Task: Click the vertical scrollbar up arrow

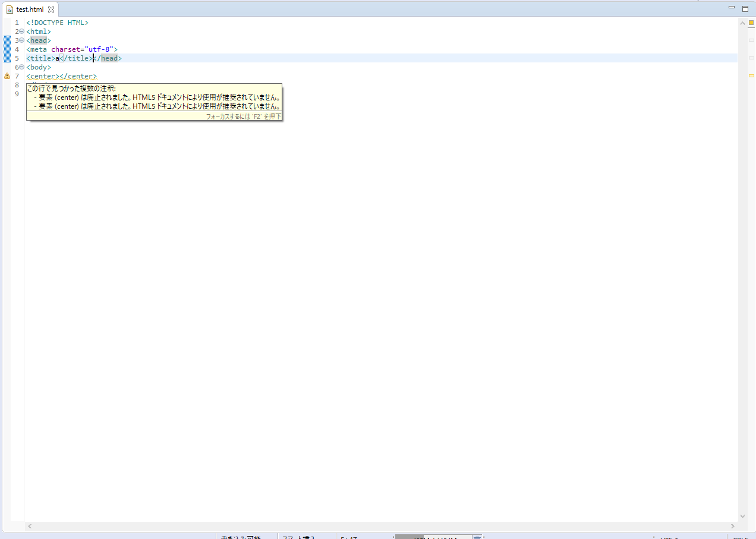Action: pos(742,23)
